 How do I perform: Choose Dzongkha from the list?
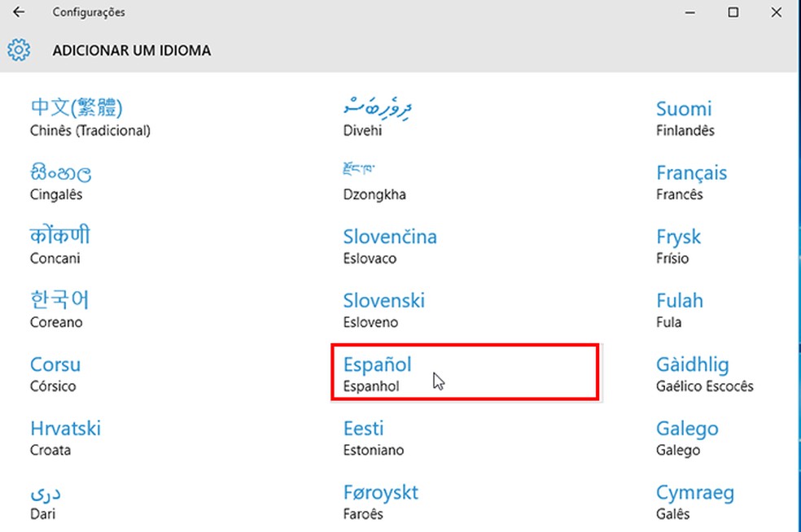[x=374, y=181]
